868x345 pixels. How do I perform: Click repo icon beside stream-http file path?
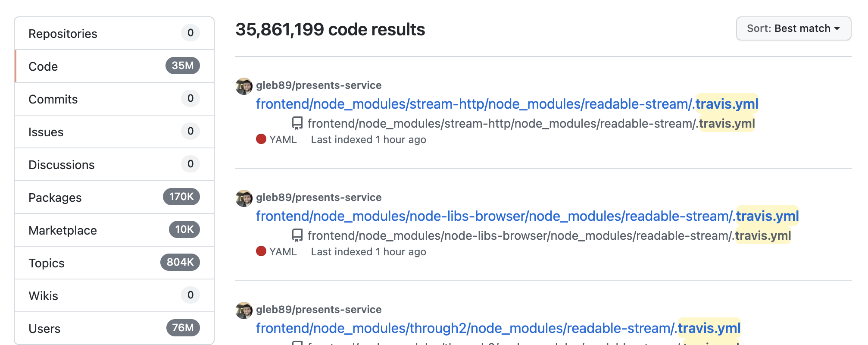(297, 123)
